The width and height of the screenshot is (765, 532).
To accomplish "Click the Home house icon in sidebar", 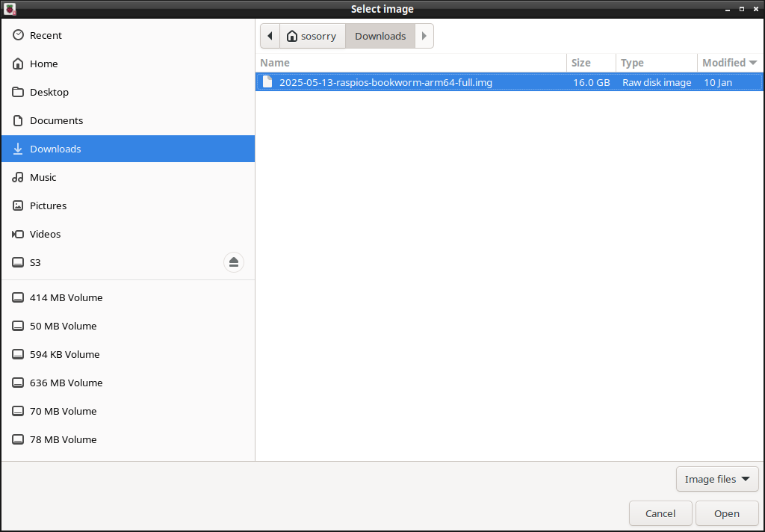I will point(18,64).
